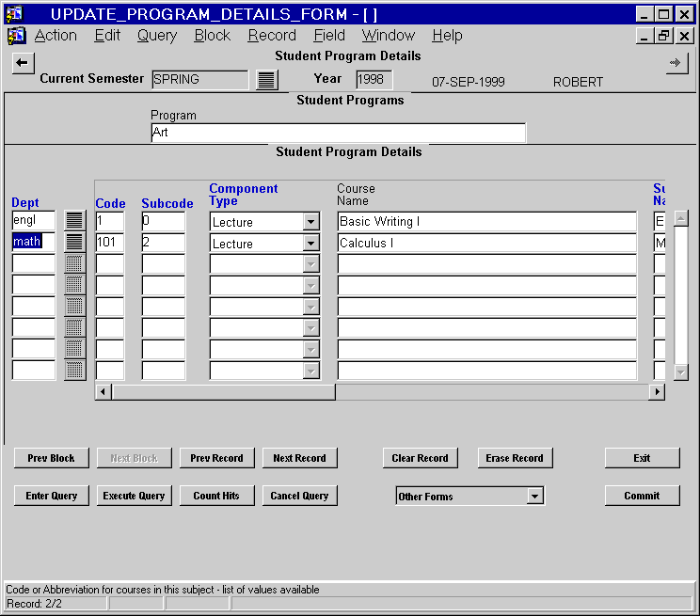Open the Other Forms dropdown

(534, 496)
